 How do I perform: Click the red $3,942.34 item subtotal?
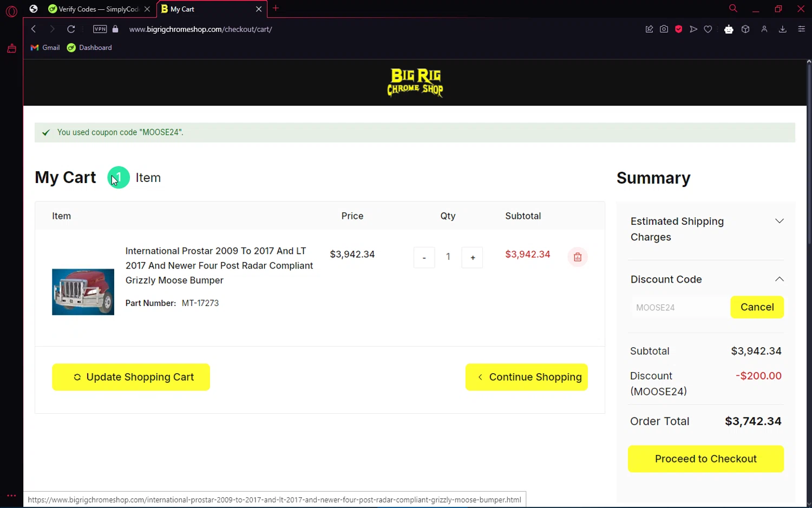[x=528, y=255]
